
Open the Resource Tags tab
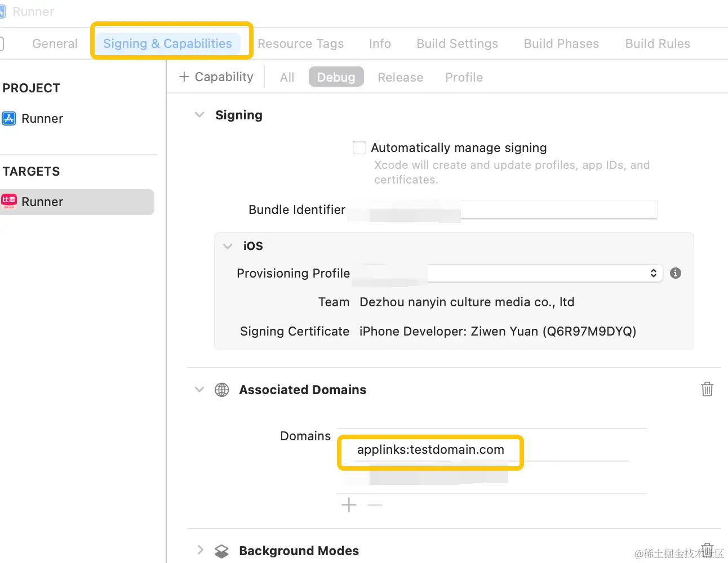[x=300, y=43]
